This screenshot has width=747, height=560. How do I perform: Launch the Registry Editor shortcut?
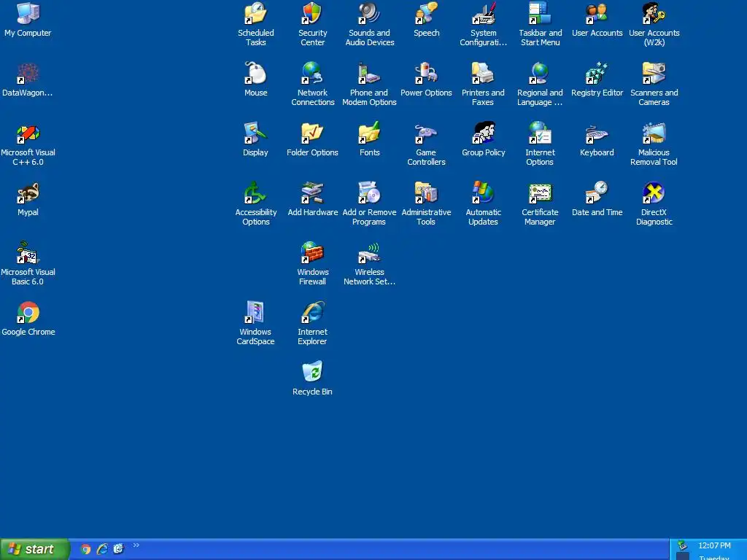(597, 79)
